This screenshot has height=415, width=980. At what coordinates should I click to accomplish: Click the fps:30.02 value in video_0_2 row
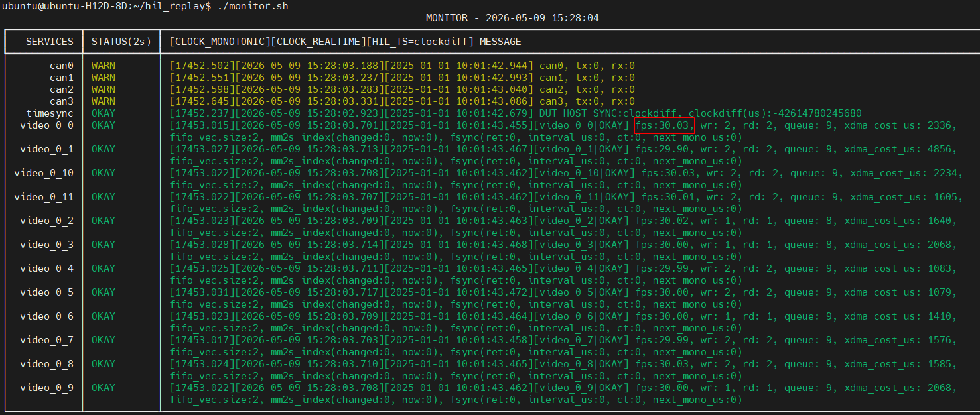click(x=664, y=221)
